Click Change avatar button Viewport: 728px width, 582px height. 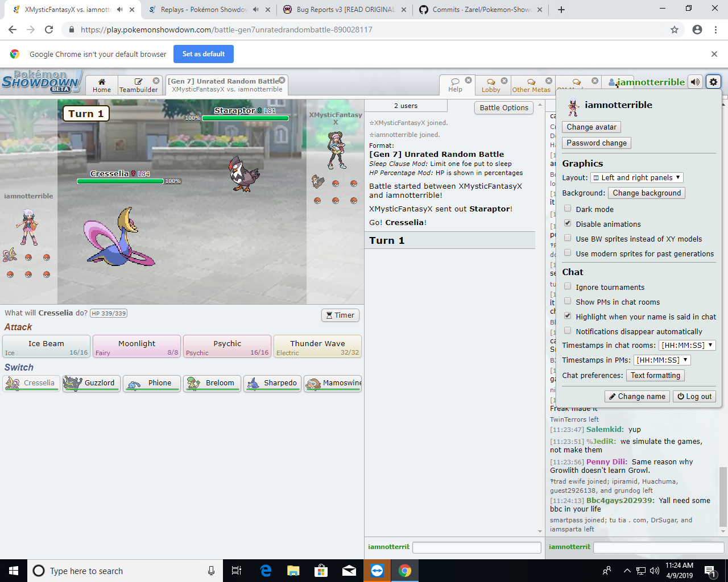[591, 127]
